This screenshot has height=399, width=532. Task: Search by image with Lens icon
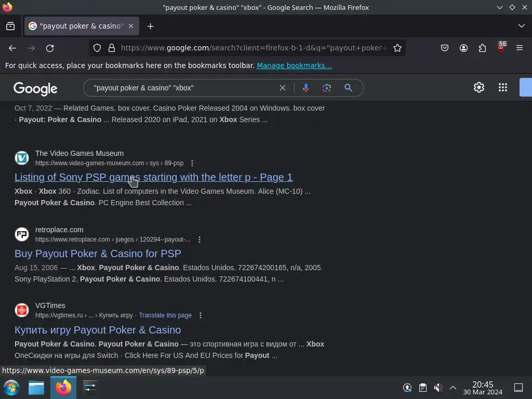326,88
